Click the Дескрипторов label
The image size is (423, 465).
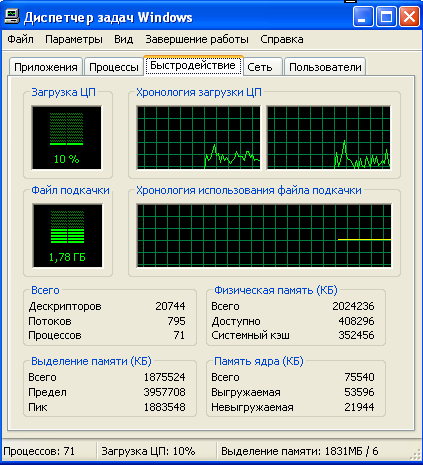click(65, 306)
